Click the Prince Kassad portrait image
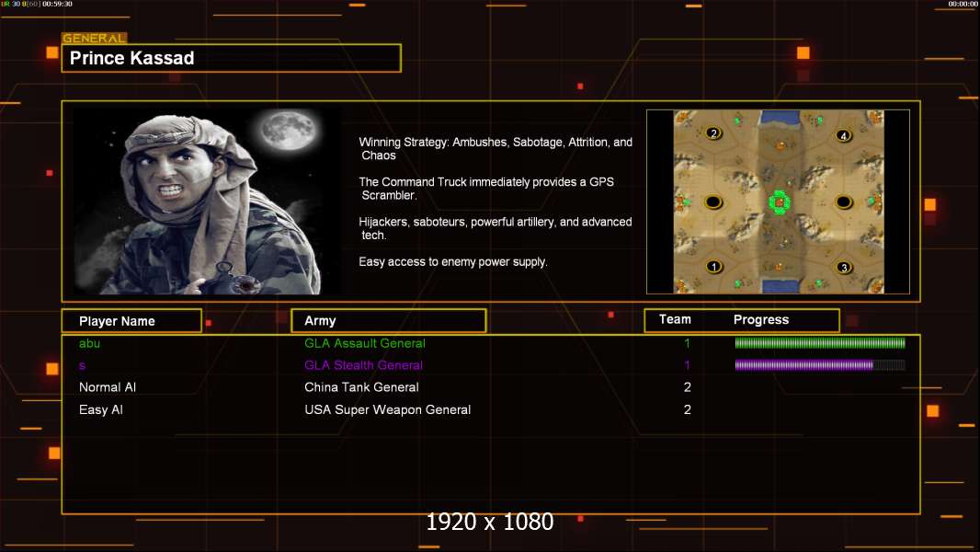The height and width of the screenshot is (552, 980). (207, 201)
